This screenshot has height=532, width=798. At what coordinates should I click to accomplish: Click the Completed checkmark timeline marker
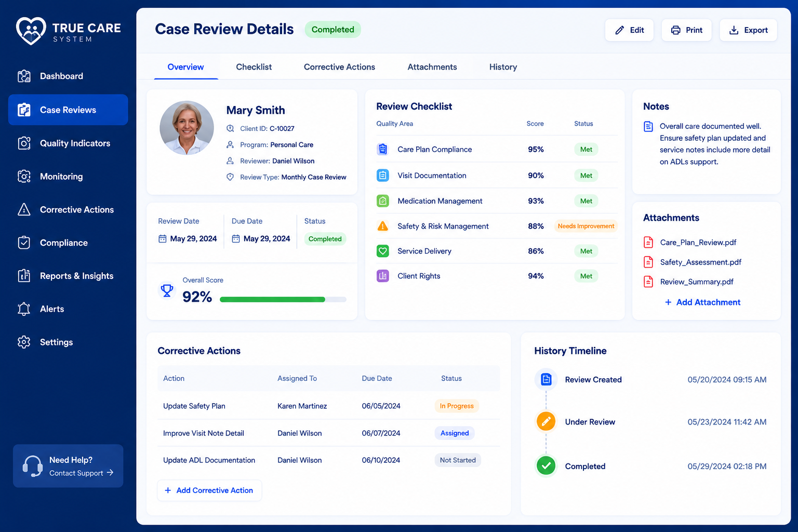pyautogui.click(x=546, y=465)
